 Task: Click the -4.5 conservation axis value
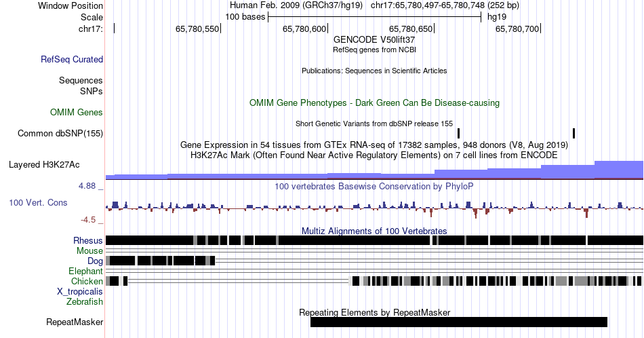pyautogui.click(x=88, y=220)
